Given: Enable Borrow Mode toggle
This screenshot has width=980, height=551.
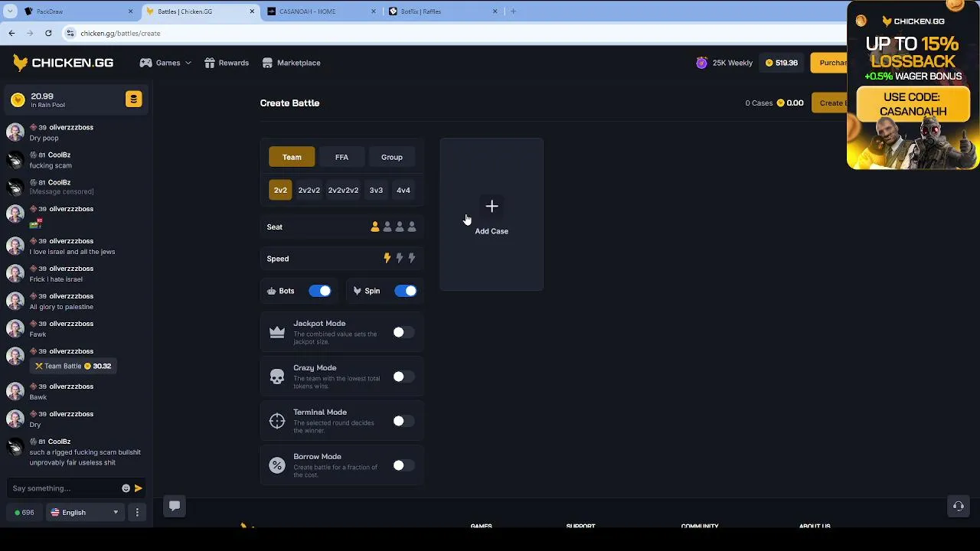Looking at the screenshot, I should point(403,465).
